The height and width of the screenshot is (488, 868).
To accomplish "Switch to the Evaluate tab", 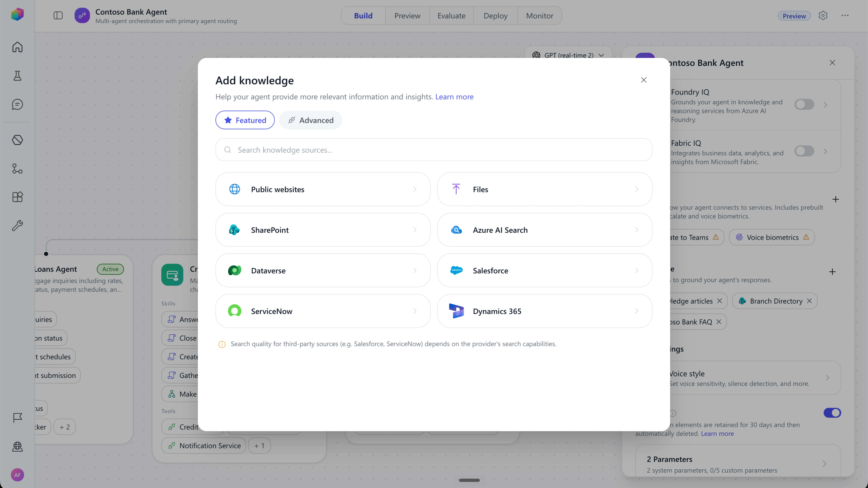I will point(451,15).
